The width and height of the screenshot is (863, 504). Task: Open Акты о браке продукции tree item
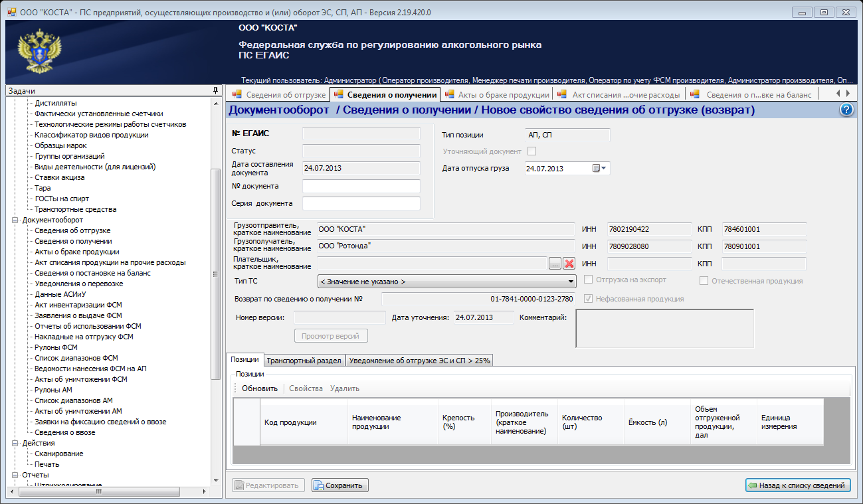(x=77, y=252)
